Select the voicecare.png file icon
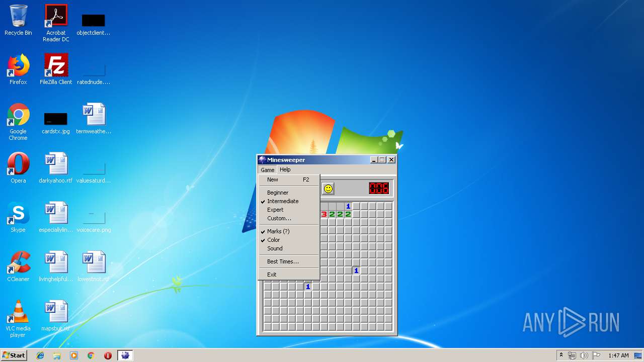 [x=94, y=221]
